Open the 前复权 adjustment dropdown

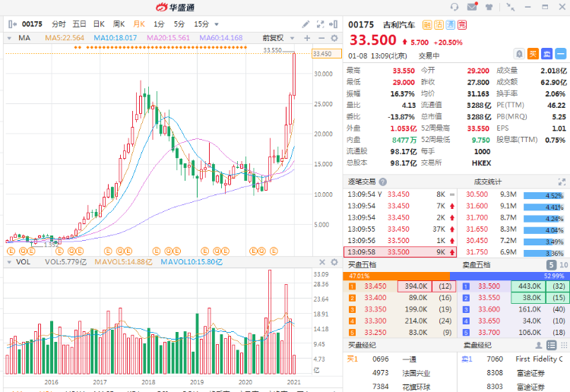point(293,38)
